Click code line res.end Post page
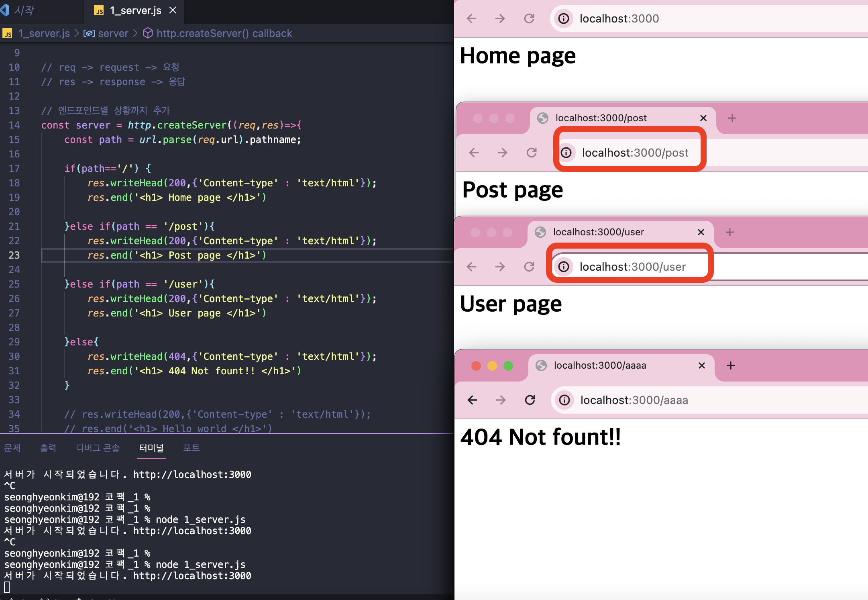The width and height of the screenshot is (868, 600). click(177, 255)
